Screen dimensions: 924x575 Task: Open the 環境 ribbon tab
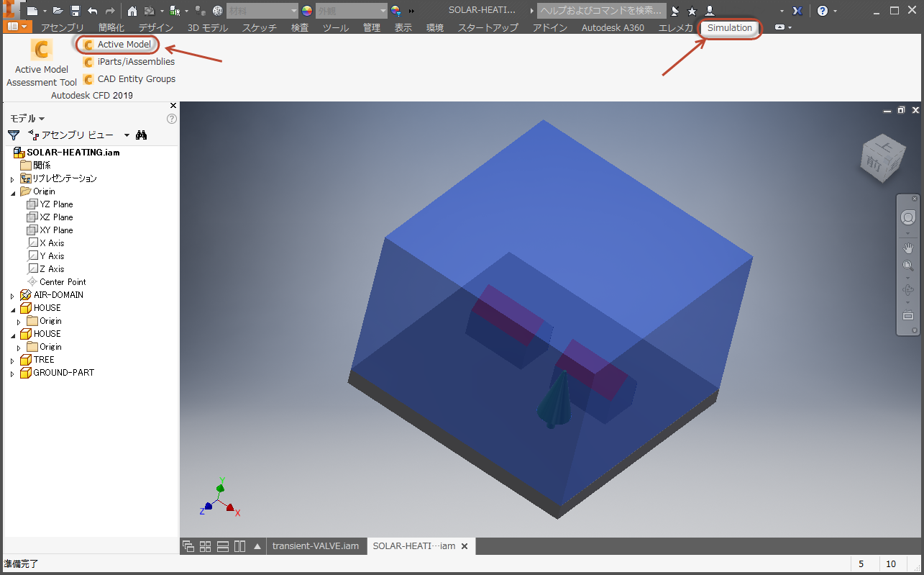pos(435,28)
